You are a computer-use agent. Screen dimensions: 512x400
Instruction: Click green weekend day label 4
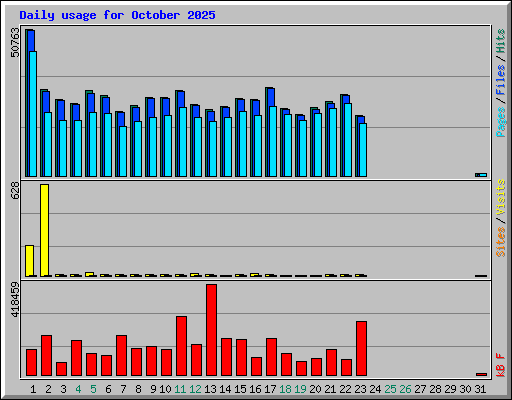(x=78, y=389)
